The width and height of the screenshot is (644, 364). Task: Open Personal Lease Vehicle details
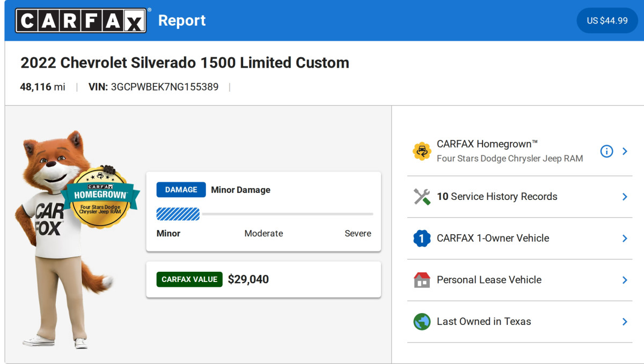(x=519, y=280)
